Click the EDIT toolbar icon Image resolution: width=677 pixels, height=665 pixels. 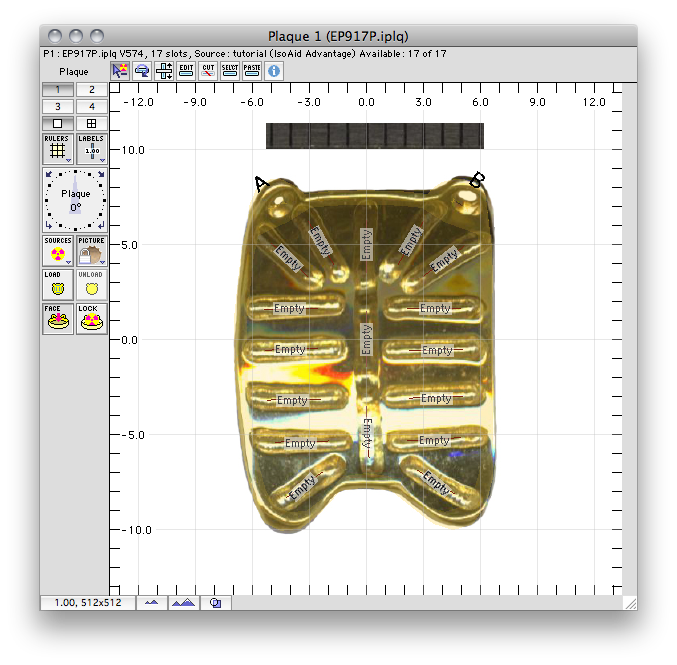pyautogui.click(x=186, y=71)
